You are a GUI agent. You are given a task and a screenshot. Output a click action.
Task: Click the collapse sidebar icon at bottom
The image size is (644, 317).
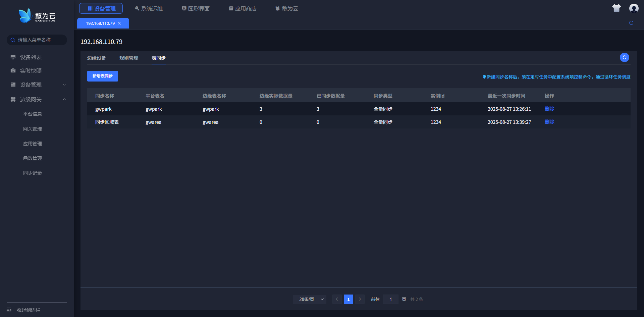(x=9, y=310)
